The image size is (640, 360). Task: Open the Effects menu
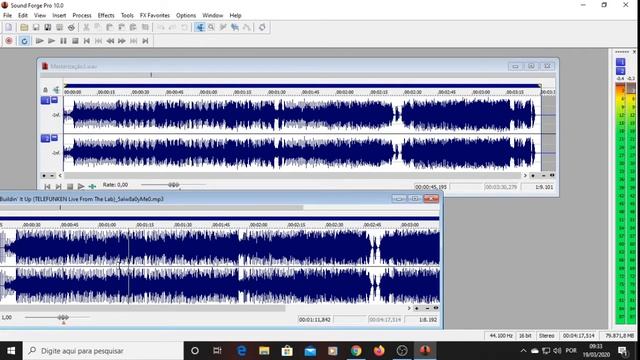(x=106, y=15)
